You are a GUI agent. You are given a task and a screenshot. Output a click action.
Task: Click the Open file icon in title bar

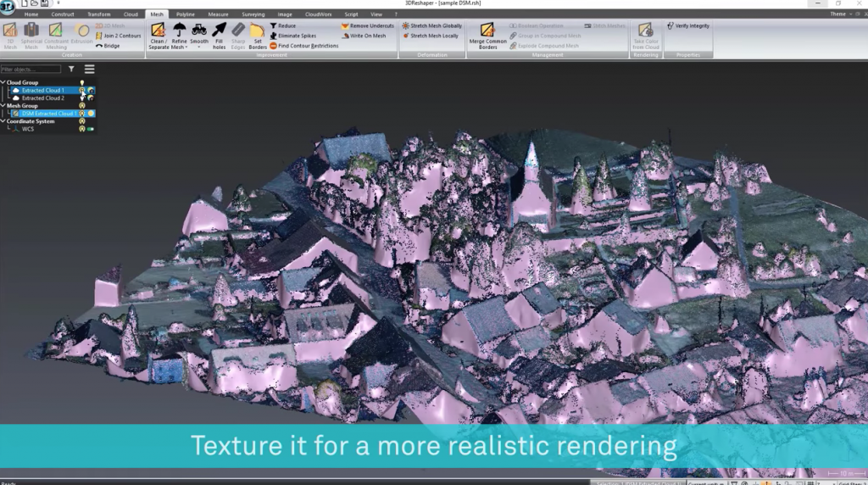click(34, 3)
